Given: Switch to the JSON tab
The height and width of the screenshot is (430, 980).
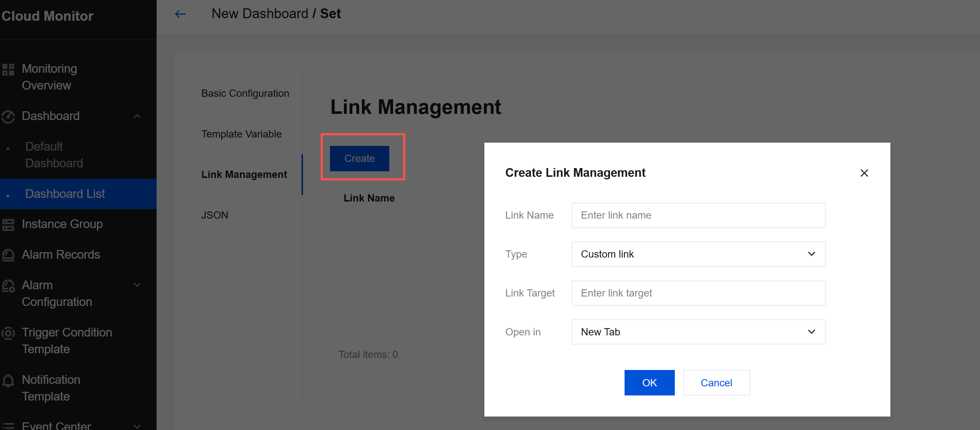Looking at the screenshot, I should coord(215,215).
